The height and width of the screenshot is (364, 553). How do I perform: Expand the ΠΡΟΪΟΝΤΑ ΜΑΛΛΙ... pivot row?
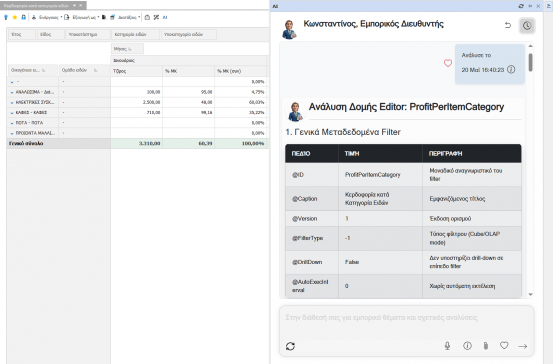pos(12,133)
